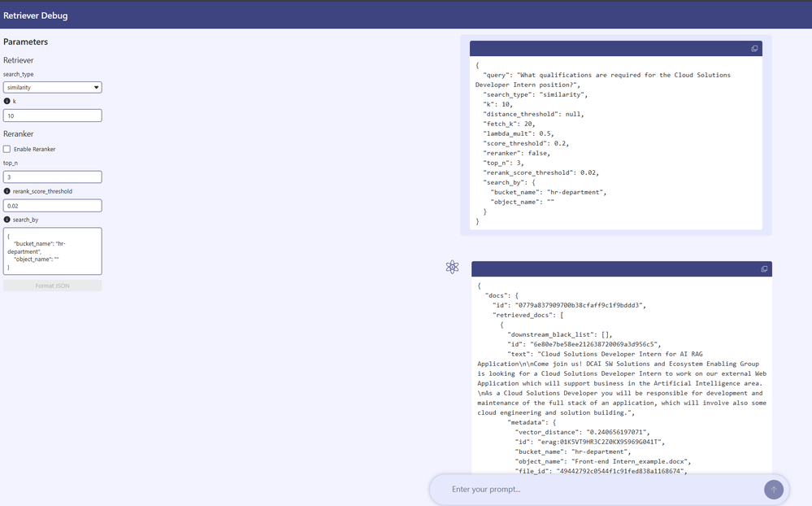Enable the Reranker checkbox
812x506 pixels.
[7, 149]
